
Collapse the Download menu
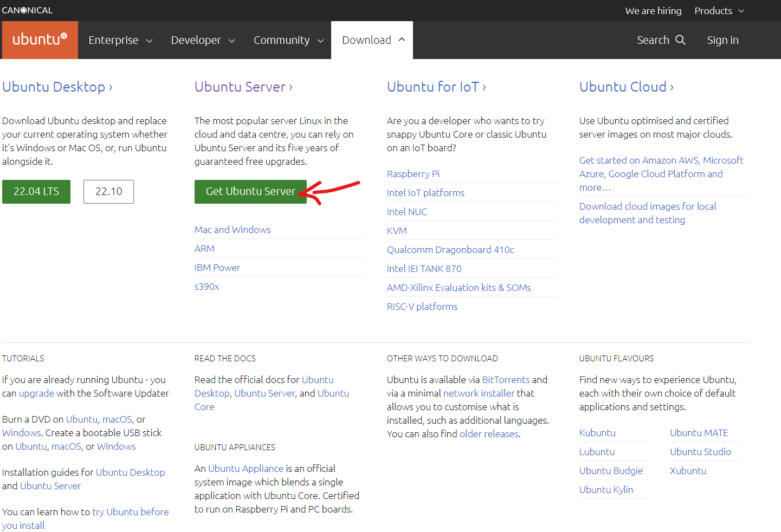pyautogui.click(x=373, y=40)
